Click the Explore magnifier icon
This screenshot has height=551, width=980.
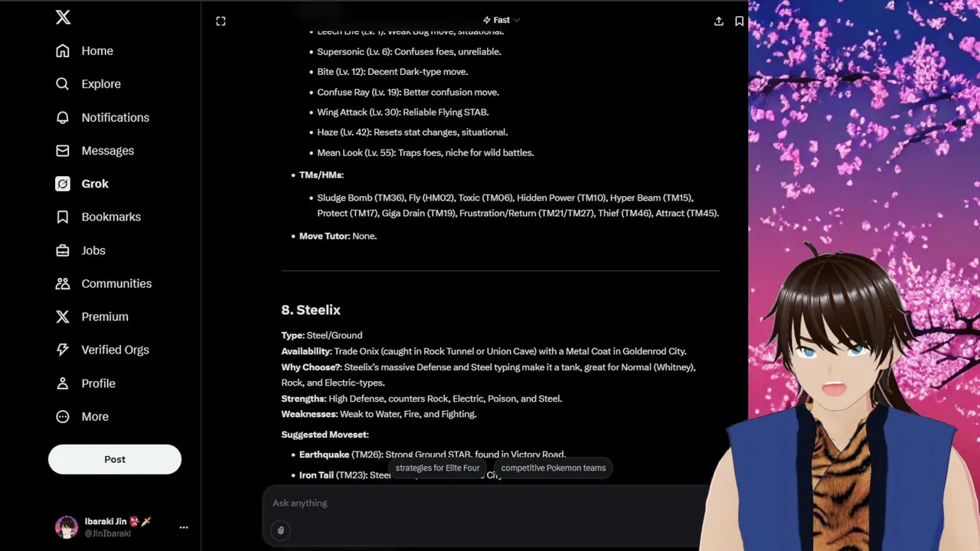click(x=63, y=83)
